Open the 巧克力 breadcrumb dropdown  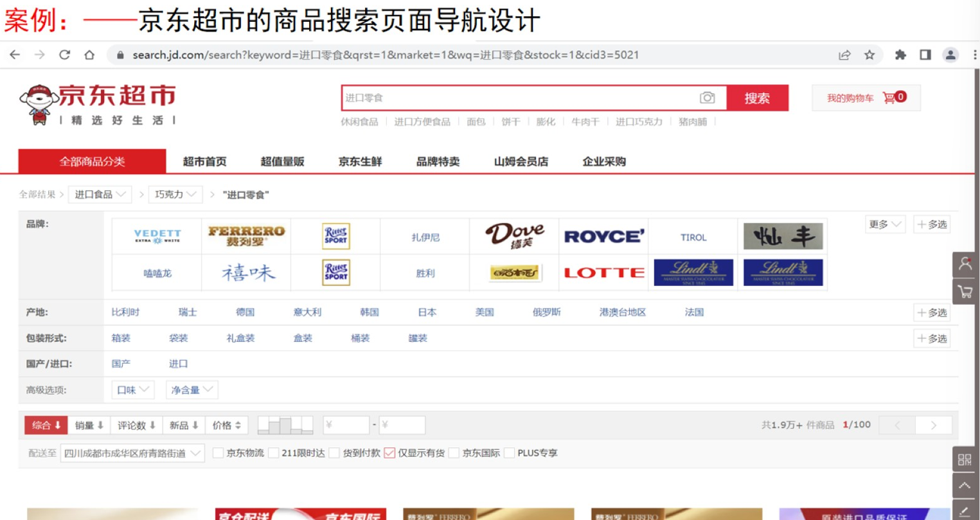tap(175, 194)
